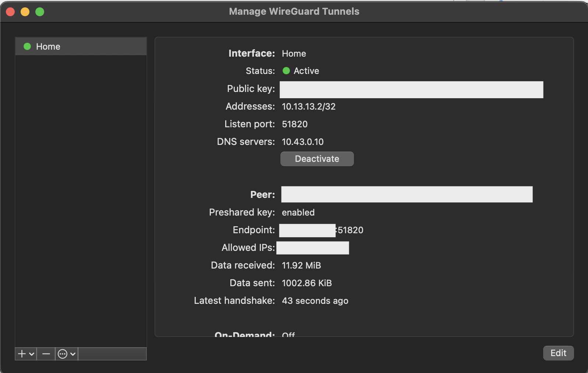Minimize window with the yellow button

[25, 12]
